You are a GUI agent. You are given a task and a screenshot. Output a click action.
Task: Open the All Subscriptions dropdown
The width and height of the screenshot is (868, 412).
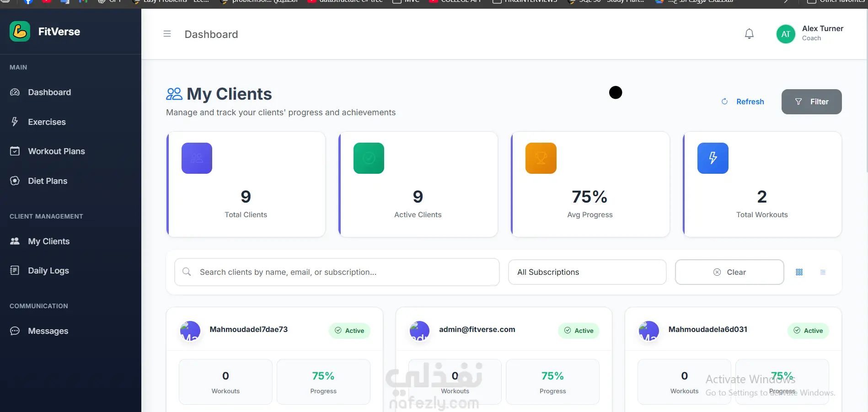click(587, 272)
